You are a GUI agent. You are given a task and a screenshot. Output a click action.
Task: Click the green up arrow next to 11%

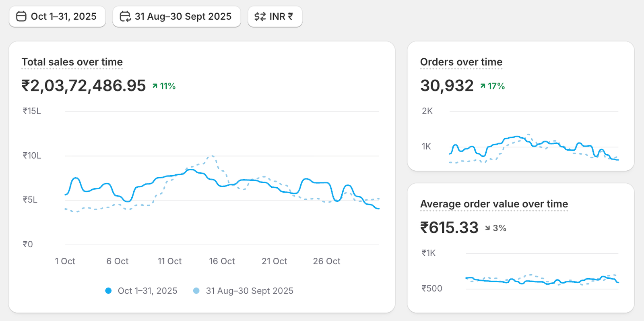pos(155,86)
